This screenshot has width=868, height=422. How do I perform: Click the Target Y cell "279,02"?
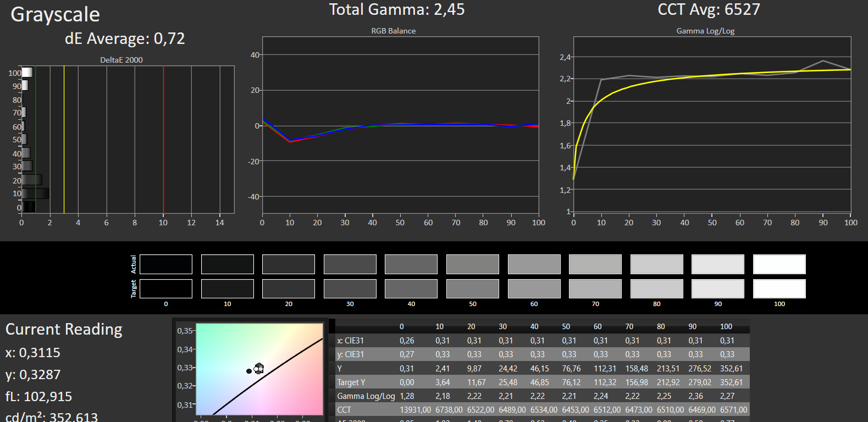(700, 382)
